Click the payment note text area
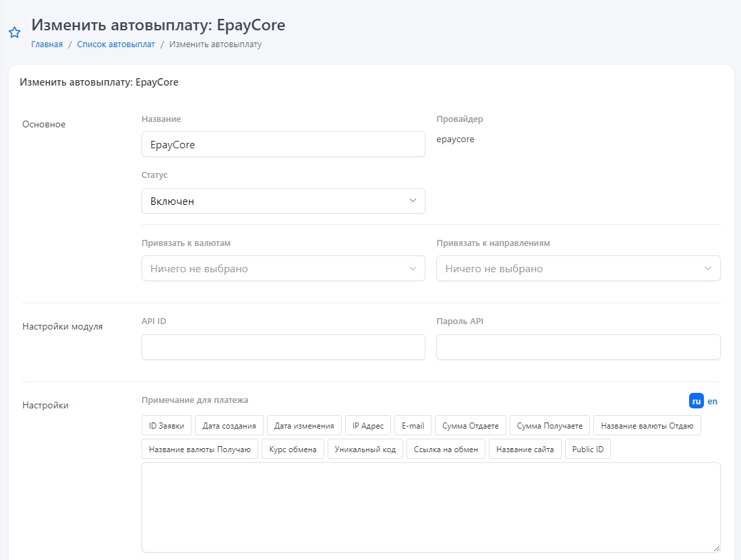741x560 pixels. tap(430, 507)
